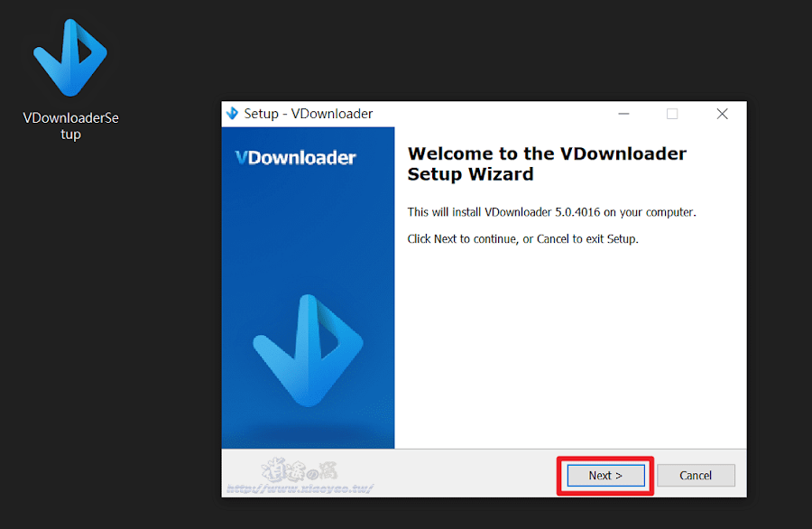
Task: Click the VDownloader wordmark at the top of the banner
Action: pyautogui.click(x=295, y=157)
